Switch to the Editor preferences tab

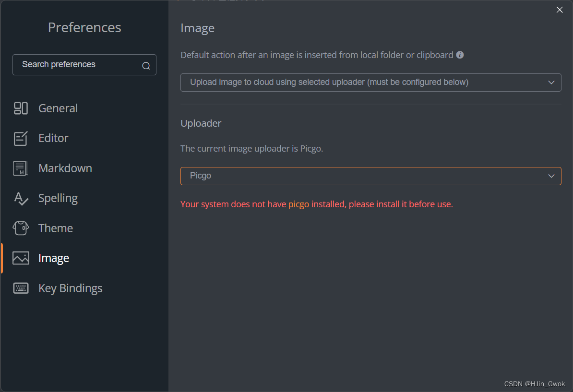click(x=53, y=138)
